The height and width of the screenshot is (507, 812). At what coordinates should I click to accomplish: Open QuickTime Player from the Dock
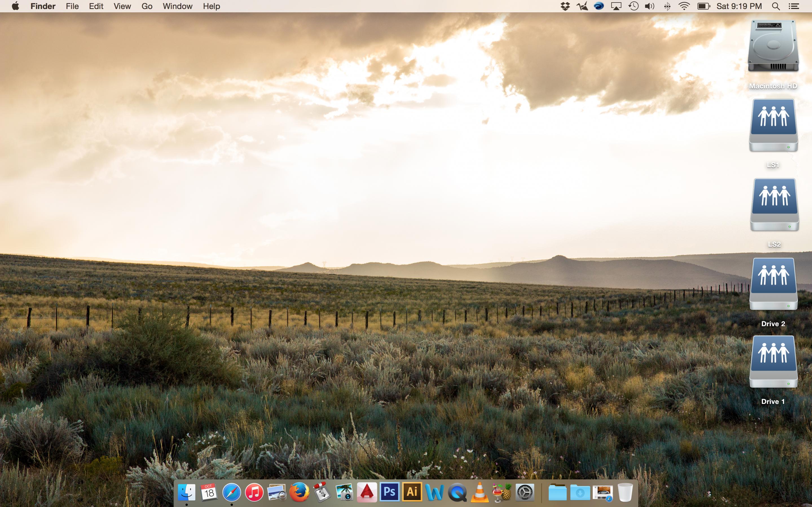point(457,493)
